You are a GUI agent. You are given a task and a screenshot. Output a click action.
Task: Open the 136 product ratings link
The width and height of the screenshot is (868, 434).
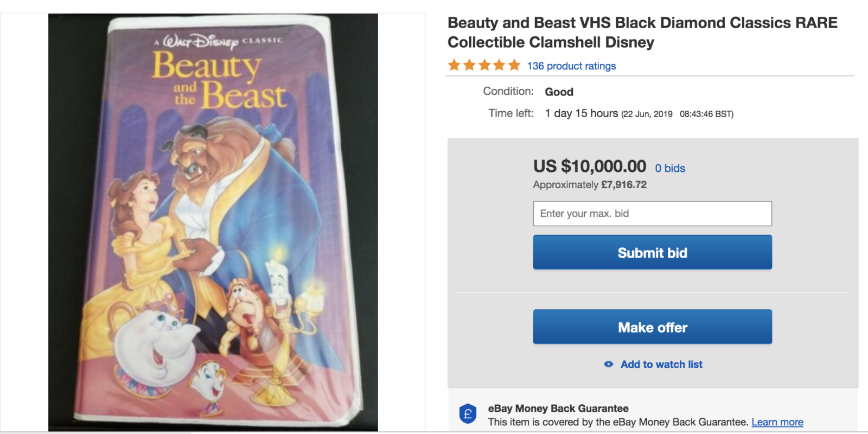[x=571, y=66]
